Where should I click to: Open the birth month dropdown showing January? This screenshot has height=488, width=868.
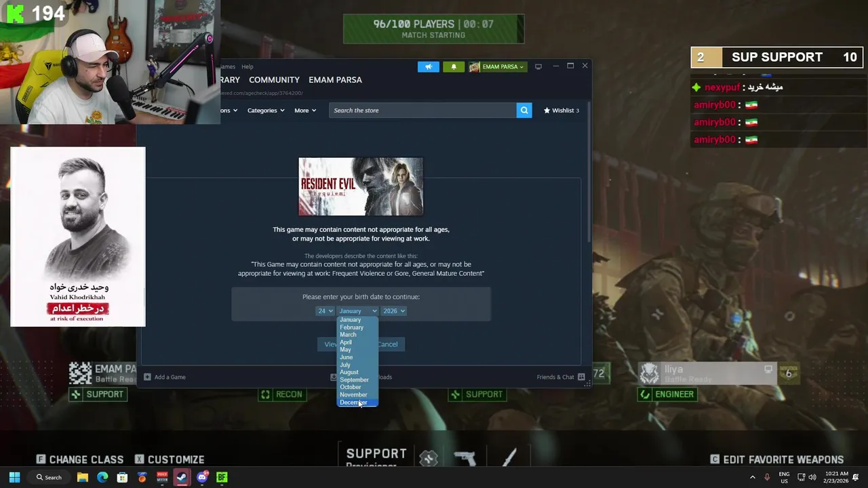tap(357, 311)
